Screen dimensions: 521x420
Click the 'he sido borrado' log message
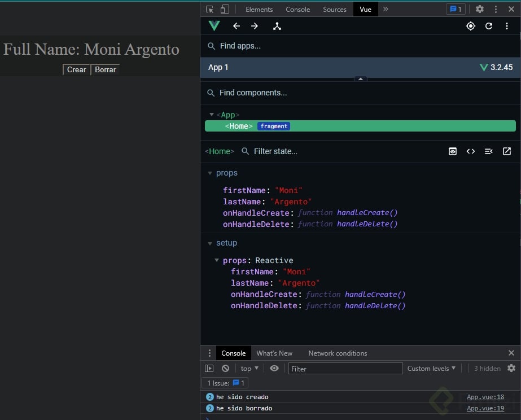[x=244, y=408]
